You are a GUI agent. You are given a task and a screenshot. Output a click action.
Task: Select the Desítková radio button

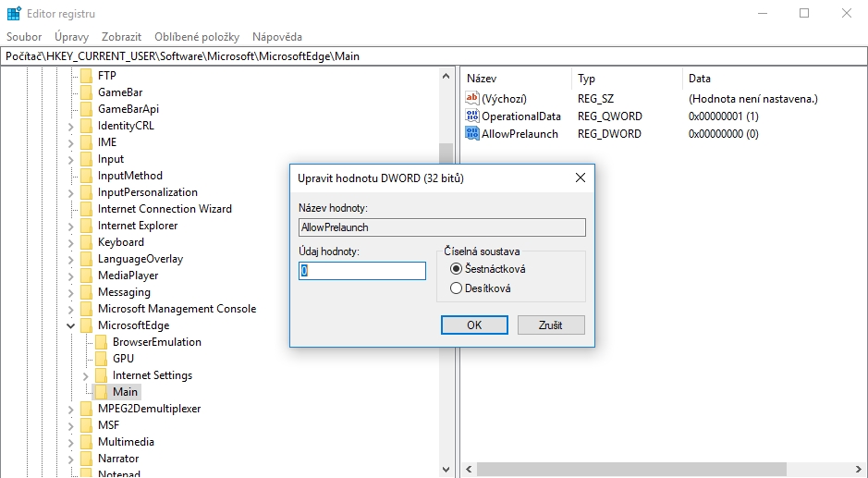coord(456,288)
